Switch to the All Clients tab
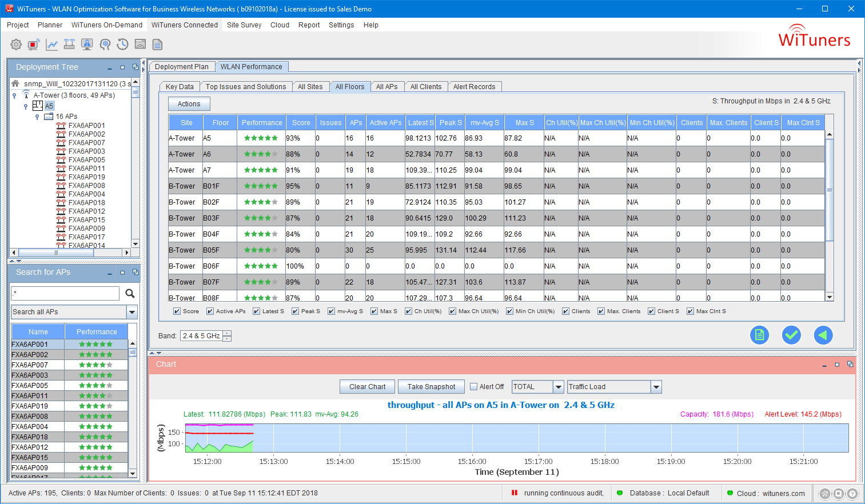 (x=426, y=87)
